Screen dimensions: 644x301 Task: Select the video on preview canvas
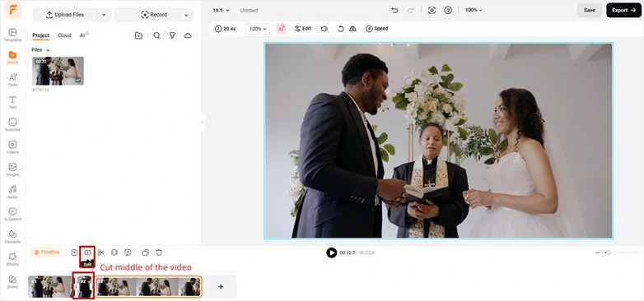tap(438, 141)
